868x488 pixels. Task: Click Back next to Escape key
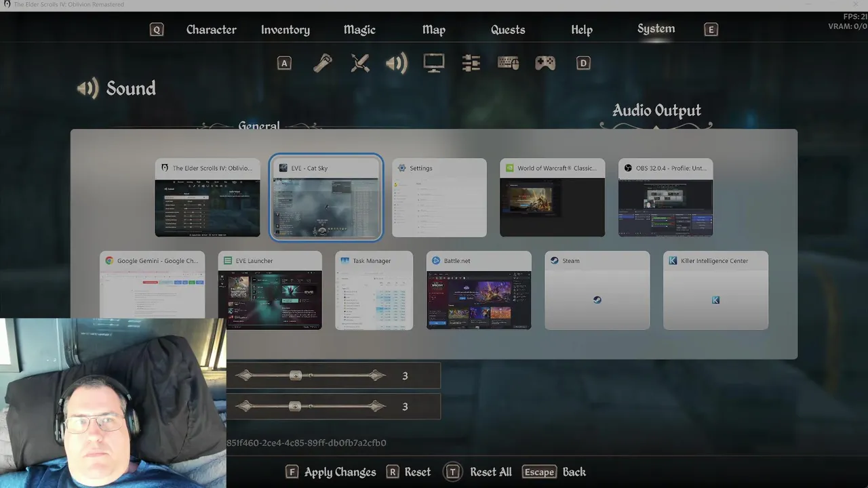click(x=574, y=472)
